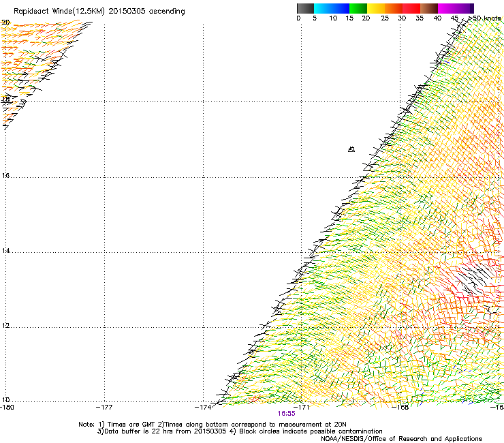Click the '35' legend scale label
504x443 pixels.
point(420,18)
